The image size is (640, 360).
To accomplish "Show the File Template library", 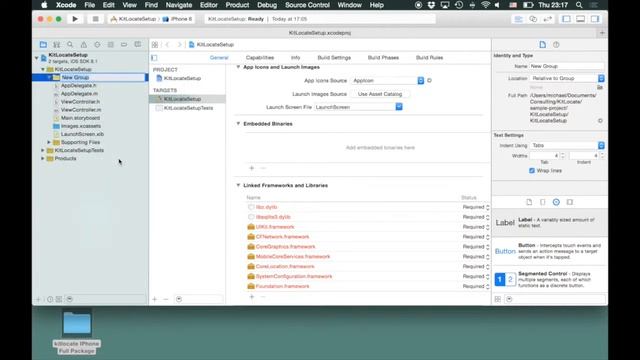I will click(x=529, y=202).
